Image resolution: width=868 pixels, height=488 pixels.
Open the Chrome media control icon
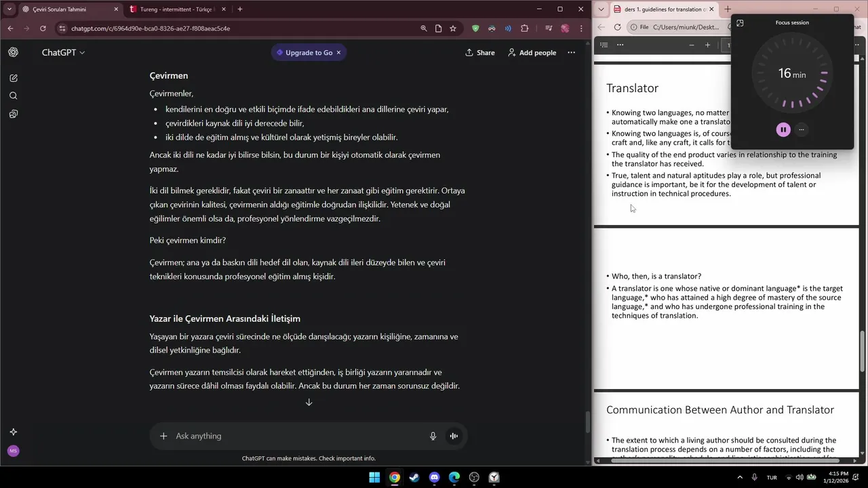point(548,28)
